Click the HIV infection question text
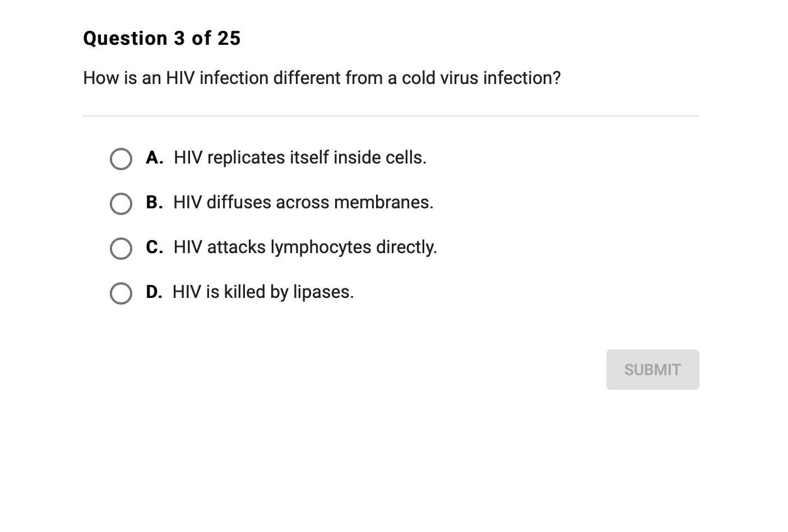This screenshot has width=788, height=532. click(x=322, y=78)
